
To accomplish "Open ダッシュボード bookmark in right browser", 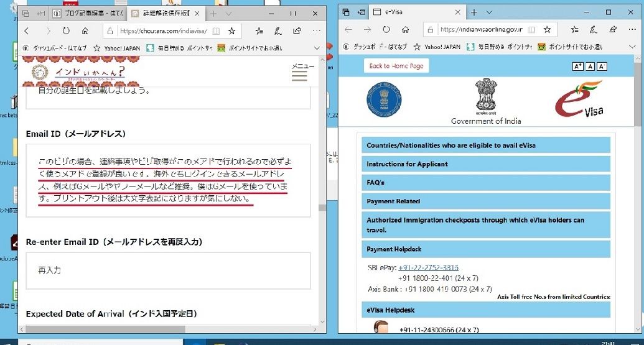I will (375, 47).
